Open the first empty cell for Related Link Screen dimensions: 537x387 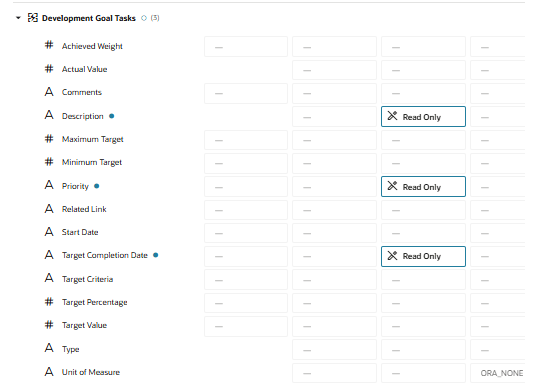point(246,210)
